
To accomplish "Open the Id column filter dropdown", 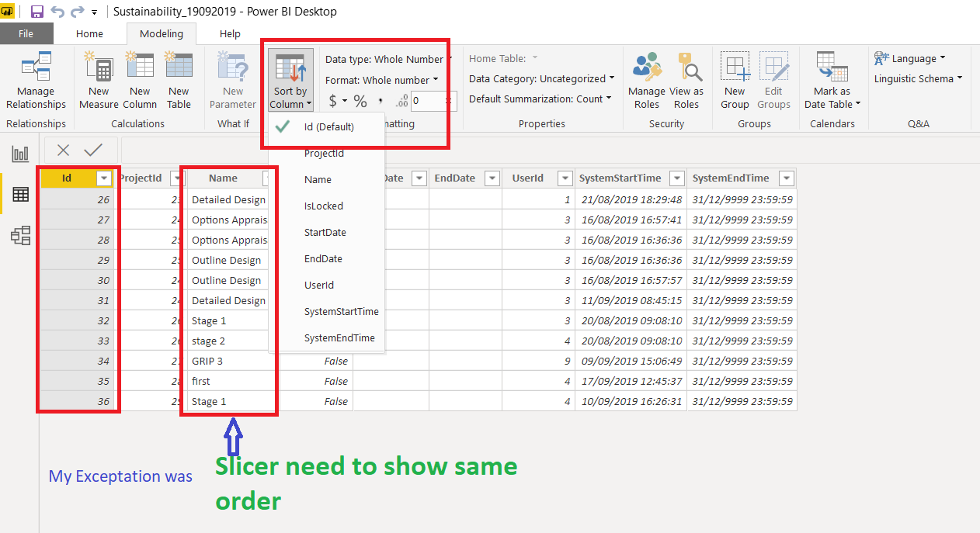I will (x=103, y=178).
